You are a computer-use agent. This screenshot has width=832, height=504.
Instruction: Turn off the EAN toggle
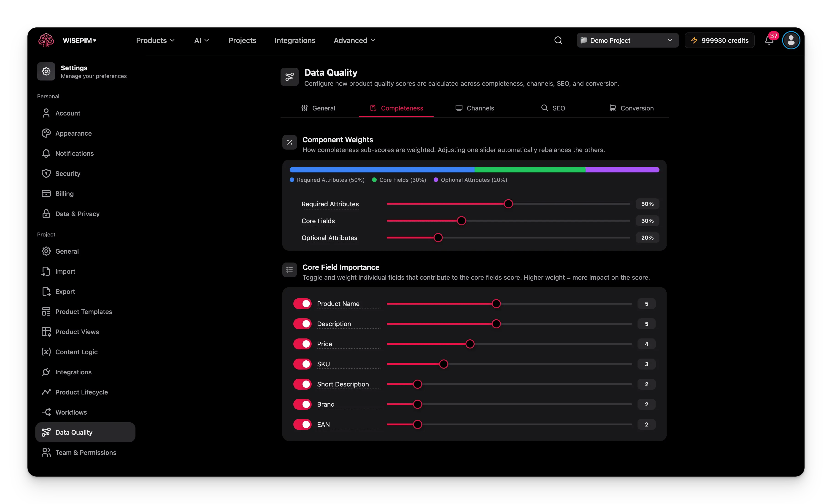(302, 424)
